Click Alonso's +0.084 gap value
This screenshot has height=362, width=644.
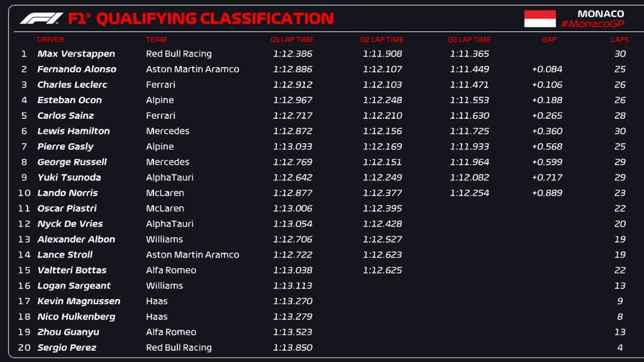pos(547,69)
